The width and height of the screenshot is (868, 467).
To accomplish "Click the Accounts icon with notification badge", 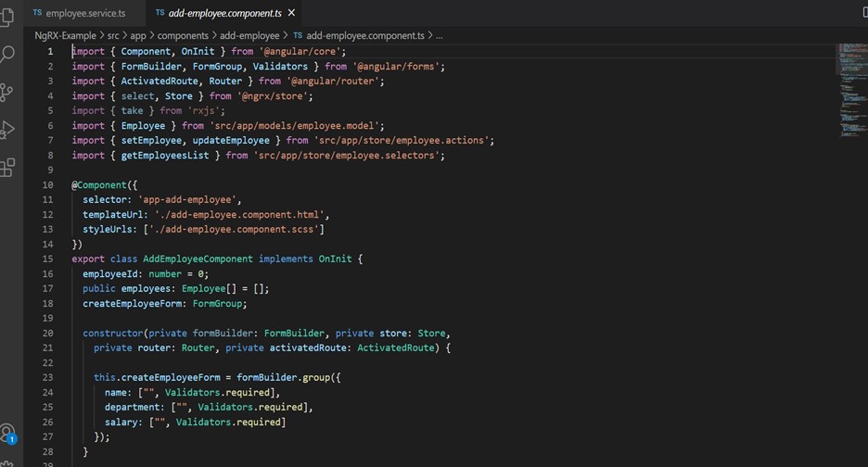I will coord(8,434).
